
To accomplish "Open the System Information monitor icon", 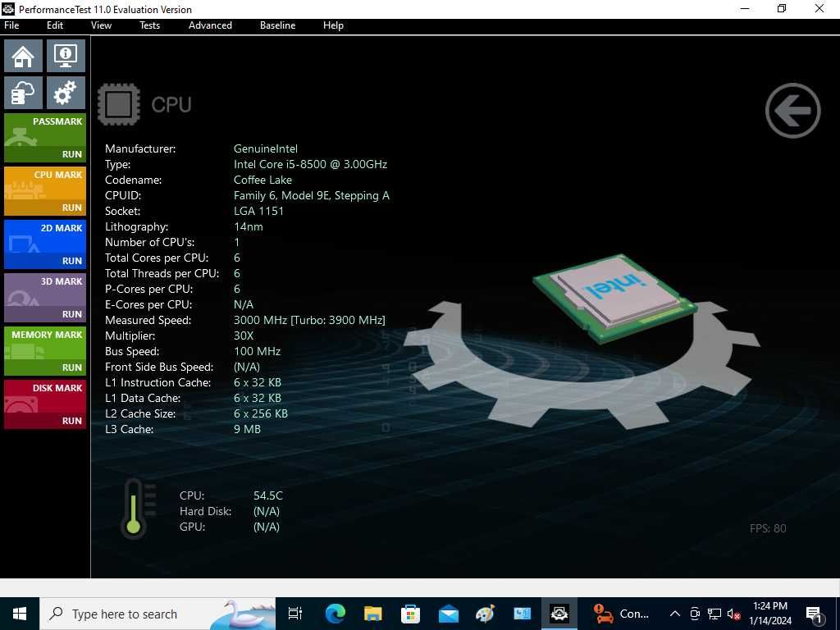I will 66,56.
